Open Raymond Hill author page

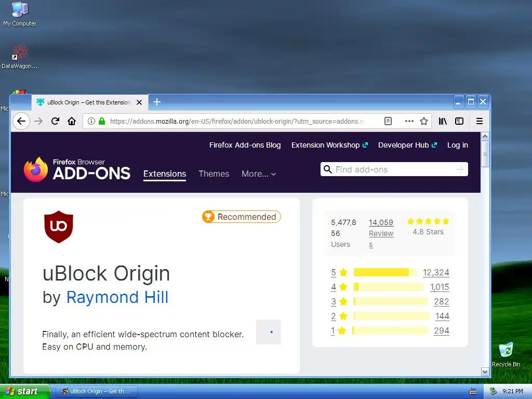coord(117,297)
